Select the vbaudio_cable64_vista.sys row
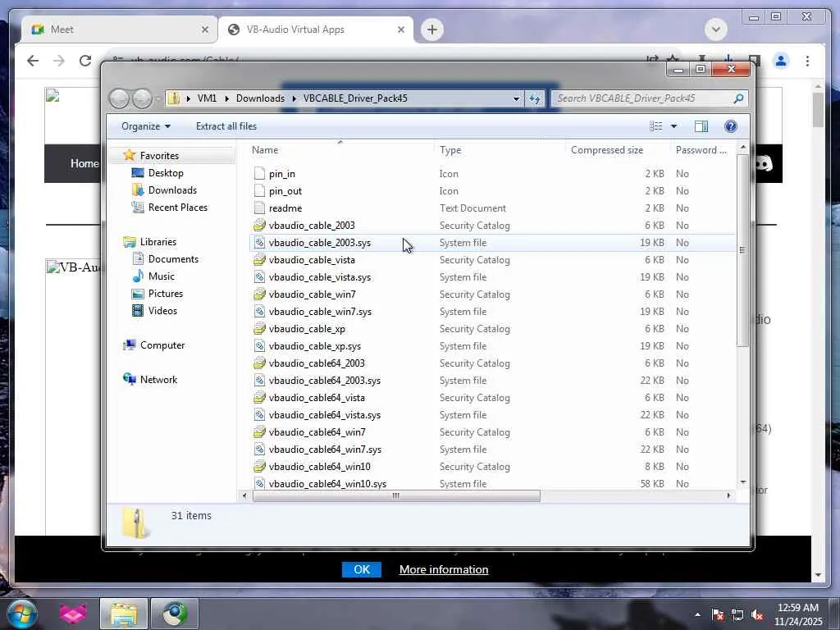 point(492,414)
